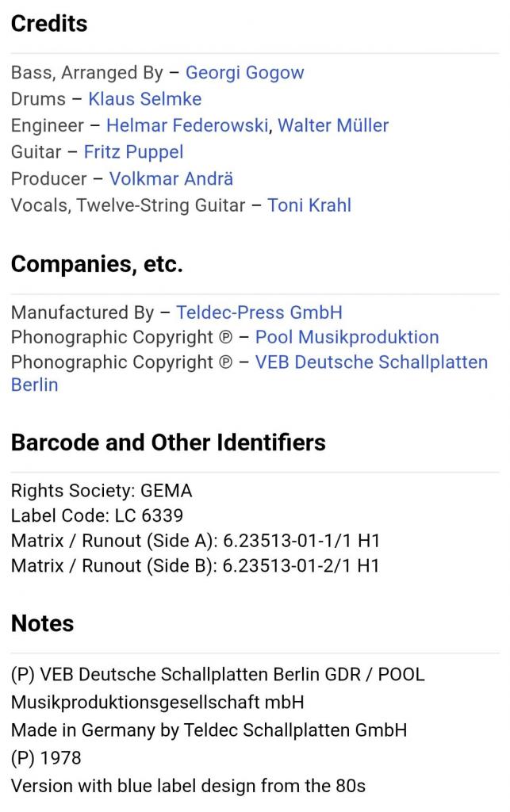The width and height of the screenshot is (510, 812).
Task: Click the (P) 1978 note line
Action: 46,758
